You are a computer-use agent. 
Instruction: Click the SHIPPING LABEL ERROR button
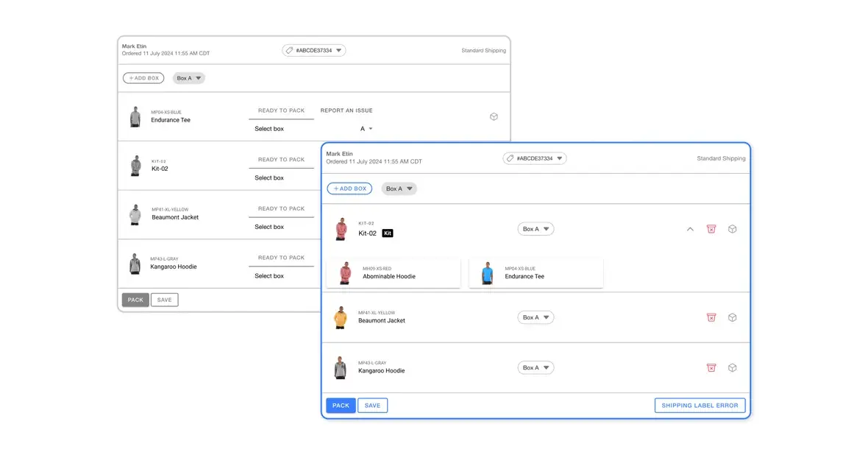(700, 406)
